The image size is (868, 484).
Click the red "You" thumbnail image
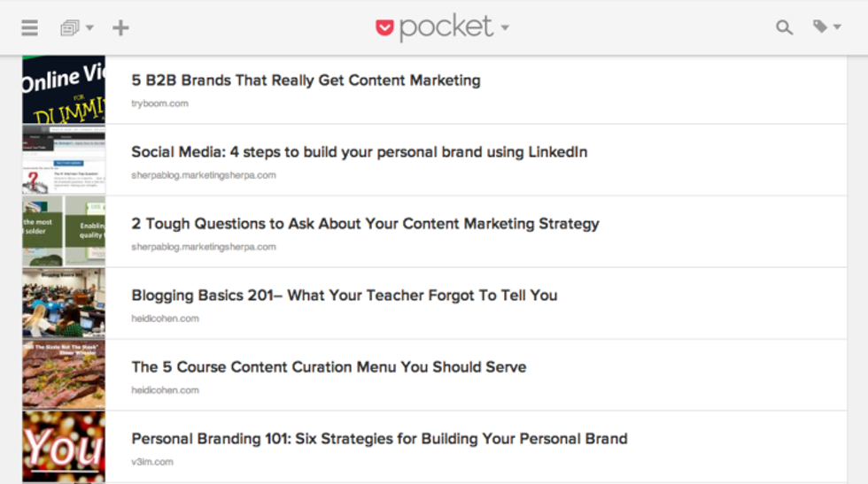point(64,446)
